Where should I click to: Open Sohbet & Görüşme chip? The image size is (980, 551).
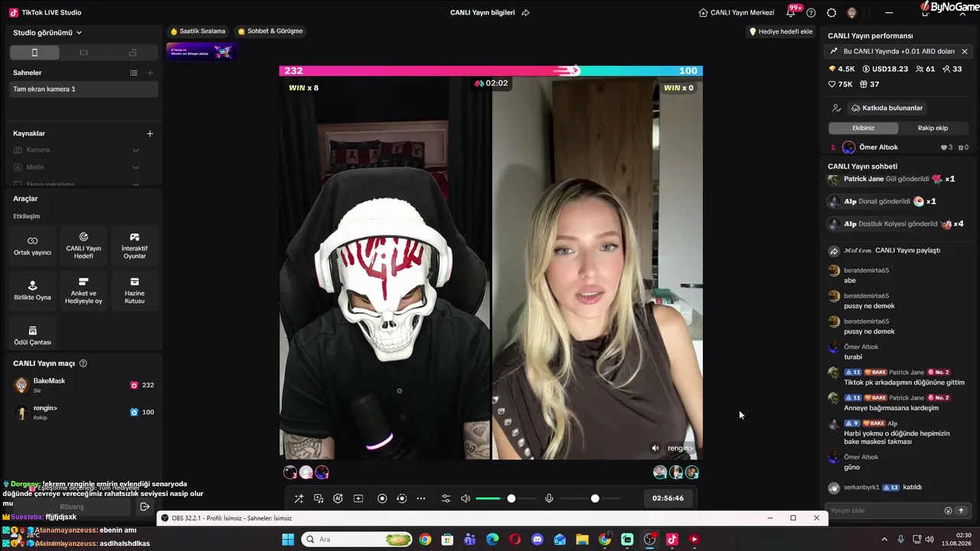pos(270,31)
